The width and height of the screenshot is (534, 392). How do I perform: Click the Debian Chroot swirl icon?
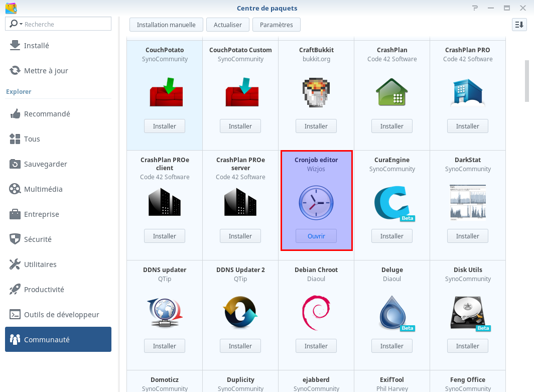[316, 313]
